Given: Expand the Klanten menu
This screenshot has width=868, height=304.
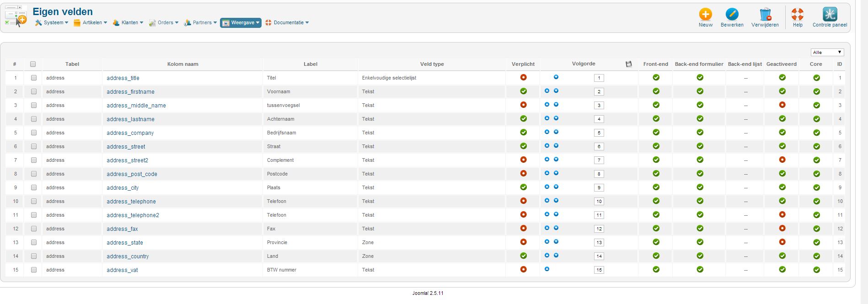Looking at the screenshot, I should click(128, 22).
